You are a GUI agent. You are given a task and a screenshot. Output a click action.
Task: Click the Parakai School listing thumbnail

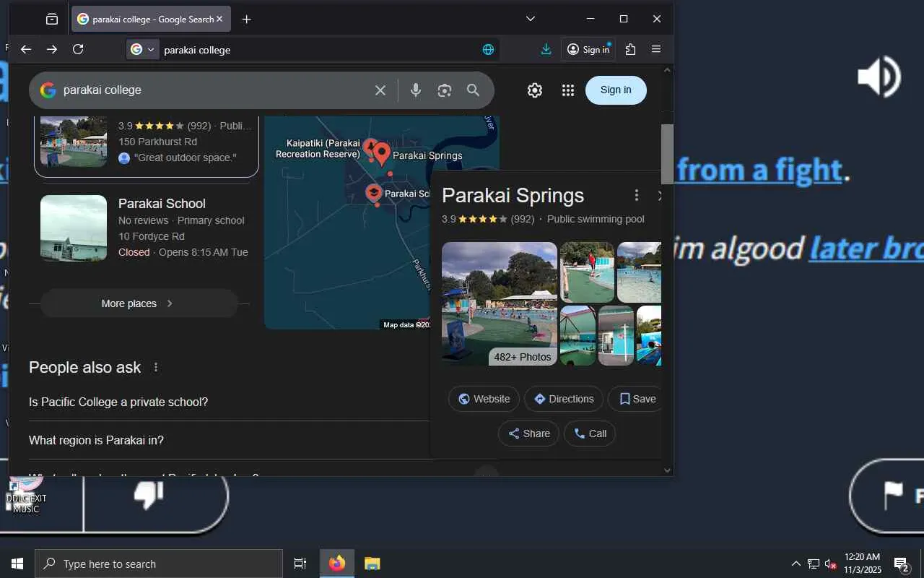[x=74, y=228]
